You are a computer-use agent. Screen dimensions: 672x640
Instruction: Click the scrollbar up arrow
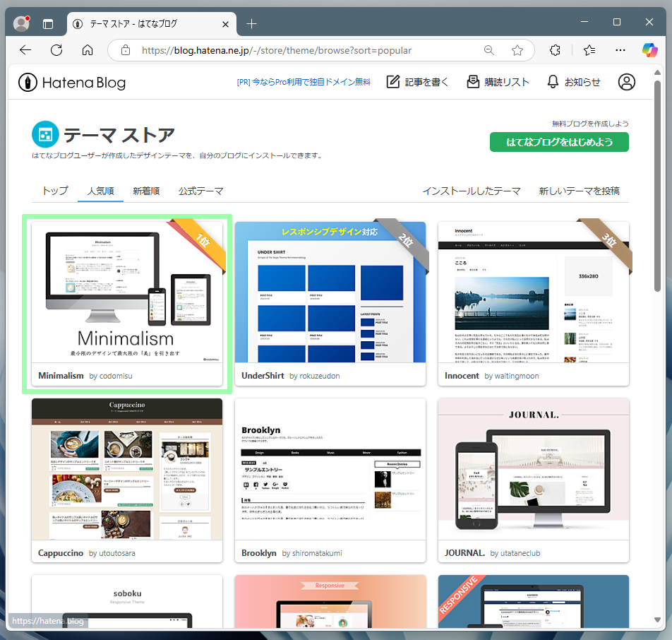(x=657, y=73)
